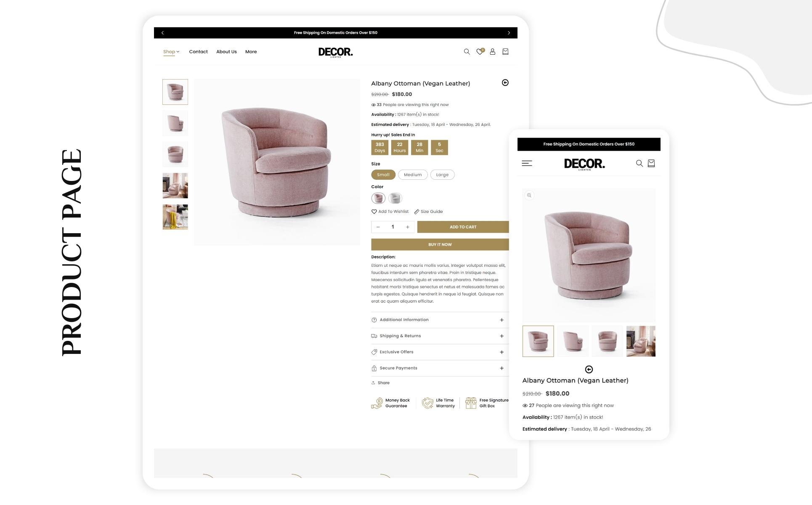The width and height of the screenshot is (812, 505).
Task: Open the Shop dropdown menu
Action: pyautogui.click(x=171, y=52)
